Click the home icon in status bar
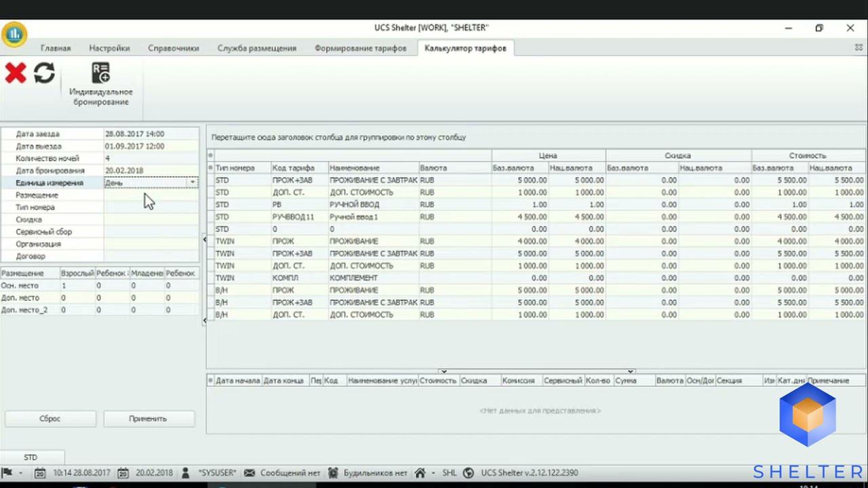Viewport: 868px width, 488px height. pos(420,472)
